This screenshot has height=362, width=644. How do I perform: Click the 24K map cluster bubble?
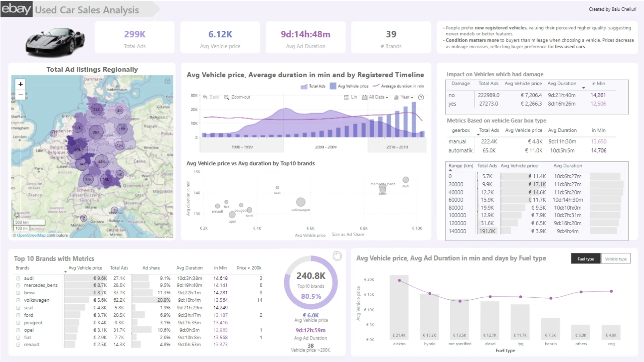point(97,109)
